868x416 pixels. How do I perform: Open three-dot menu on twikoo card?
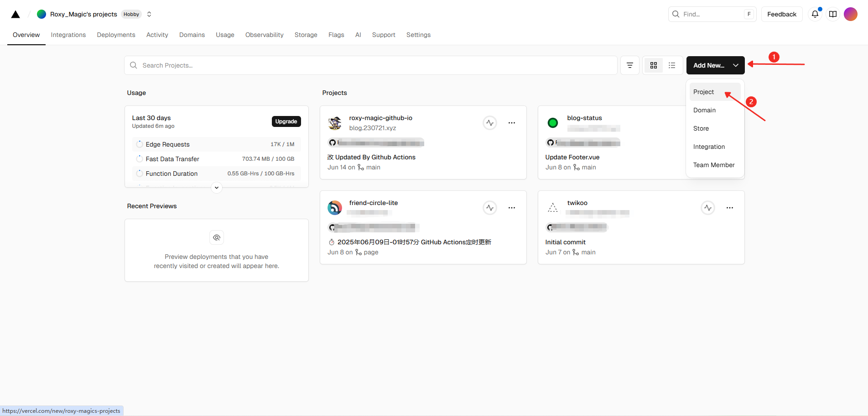[730, 208]
